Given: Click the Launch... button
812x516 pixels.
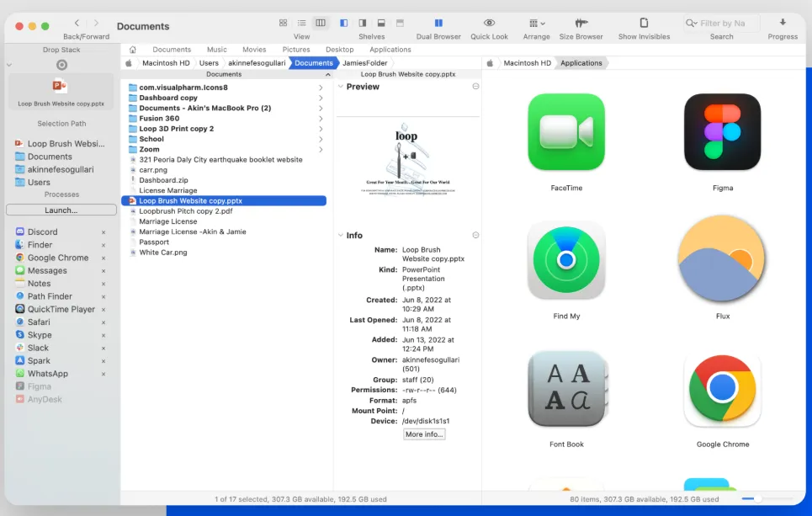Looking at the screenshot, I should point(61,210).
